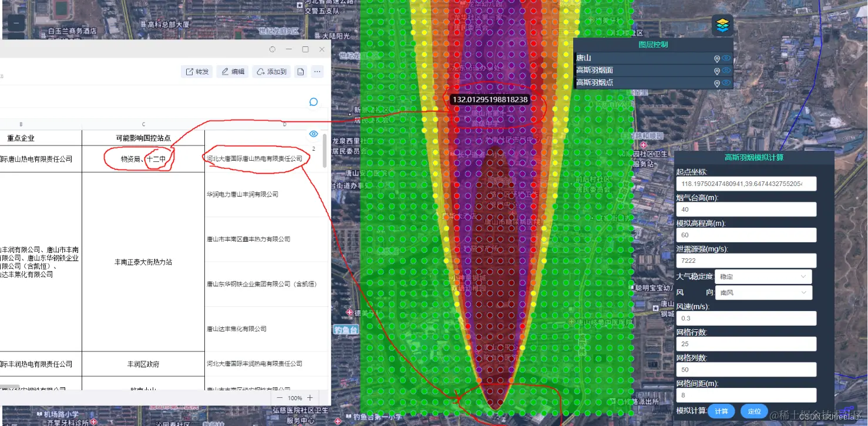The height and width of the screenshot is (426, 868).
Task: Locate the 唐山 layer with its pin icon
Action: pyautogui.click(x=716, y=59)
